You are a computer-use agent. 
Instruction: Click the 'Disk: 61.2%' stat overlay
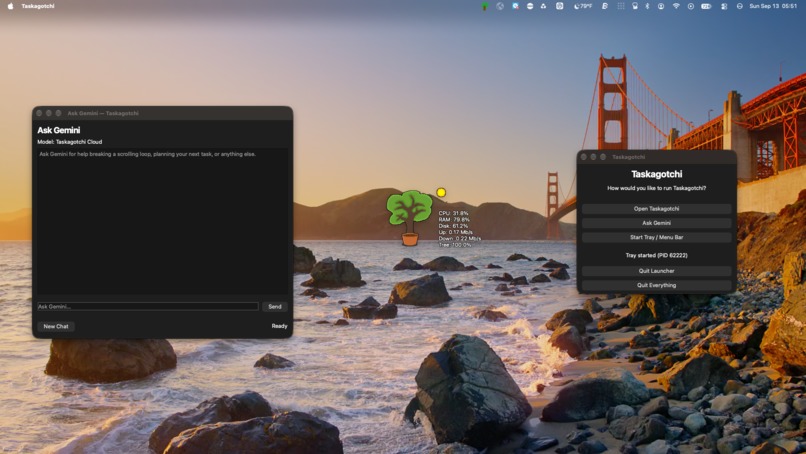453,226
